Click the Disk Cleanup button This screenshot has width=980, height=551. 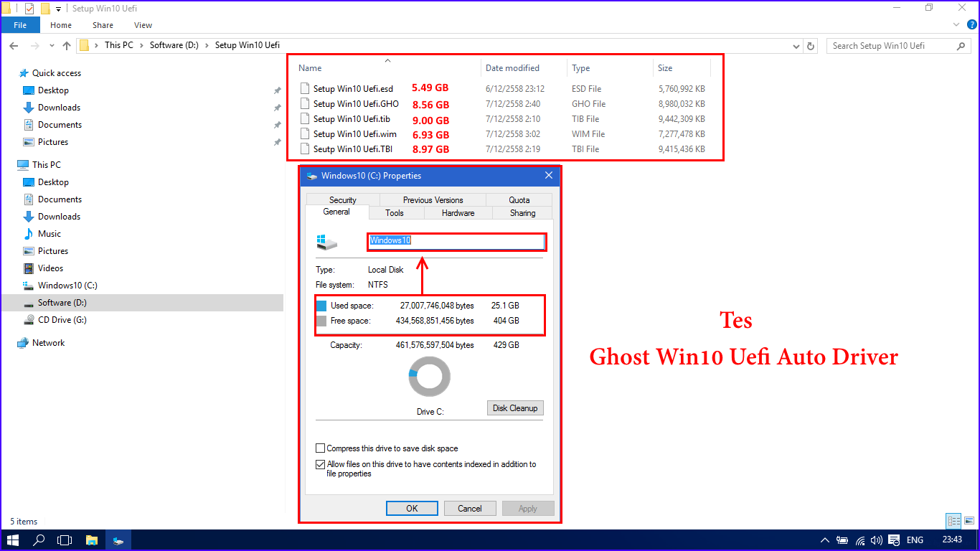click(x=515, y=408)
